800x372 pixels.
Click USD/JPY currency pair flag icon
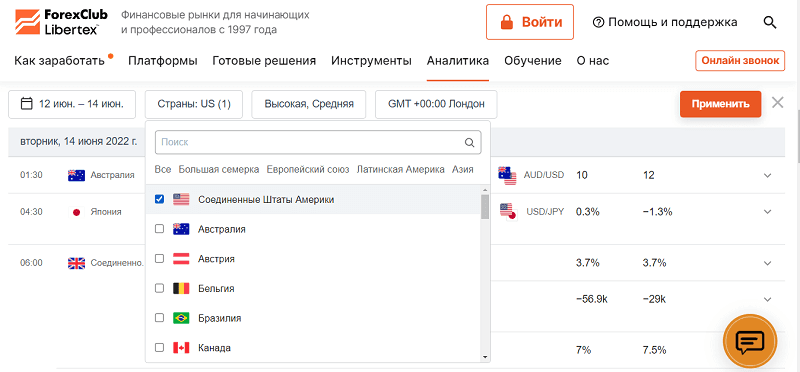[508, 211]
